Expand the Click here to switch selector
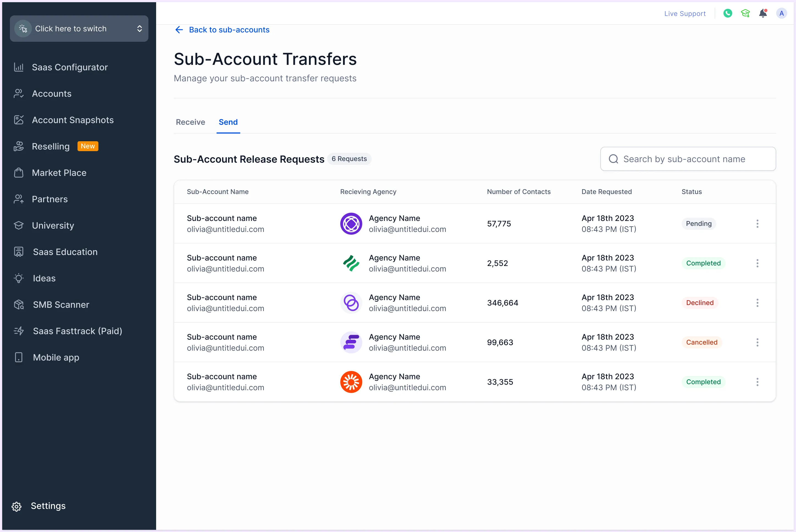 click(x=79, y=29)
